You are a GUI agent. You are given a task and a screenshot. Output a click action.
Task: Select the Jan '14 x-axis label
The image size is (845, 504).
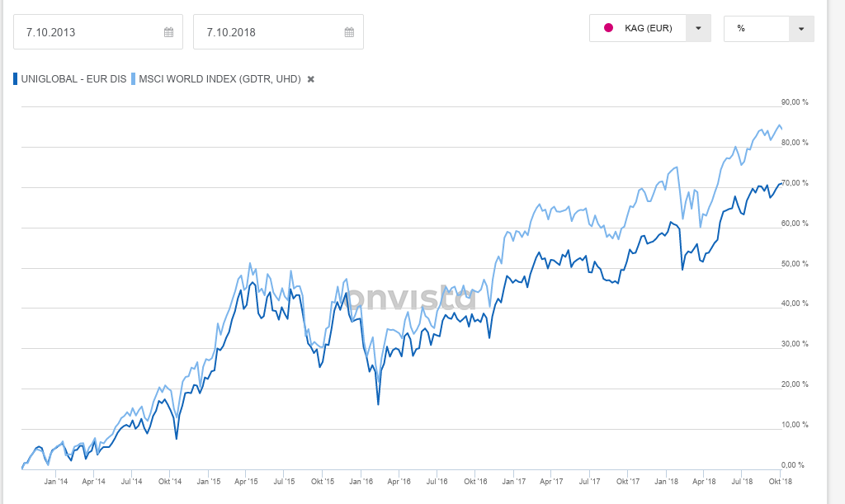pyautogui.click(x=56, y=481)
